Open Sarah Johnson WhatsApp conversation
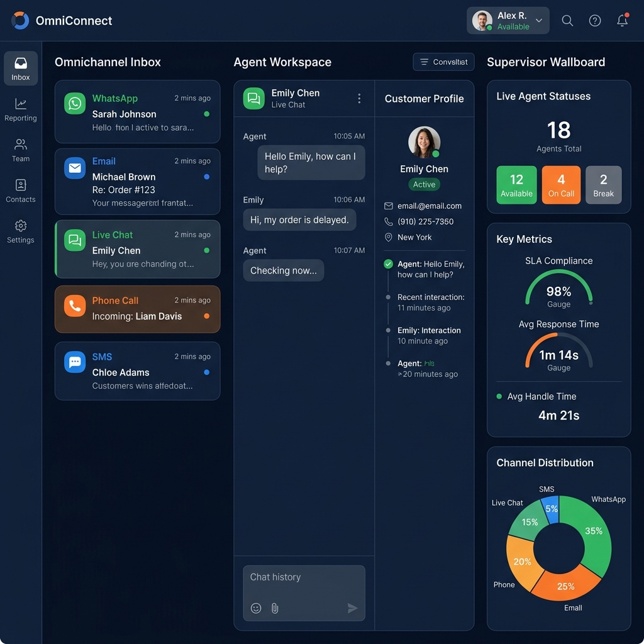Screen dimensions: 644x644 point(137,112)
